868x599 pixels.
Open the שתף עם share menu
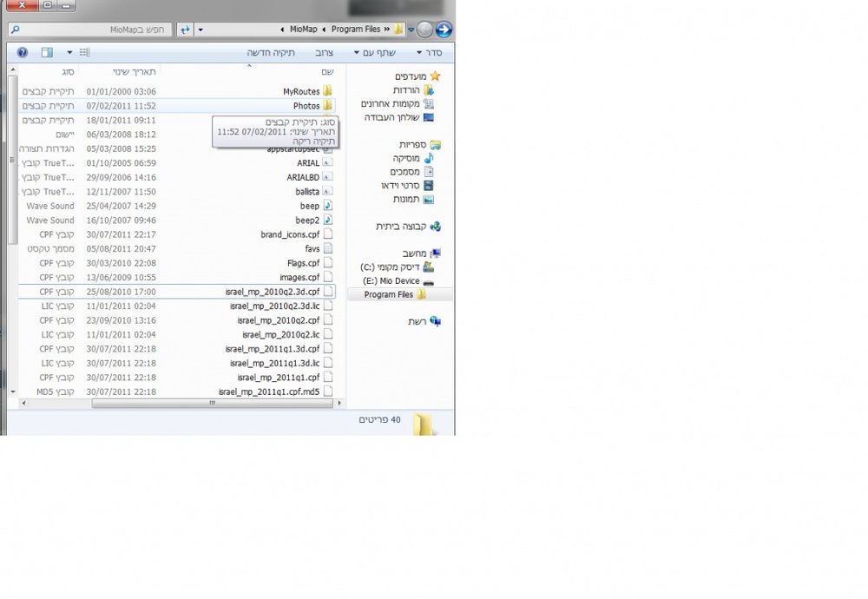point(375,53)
